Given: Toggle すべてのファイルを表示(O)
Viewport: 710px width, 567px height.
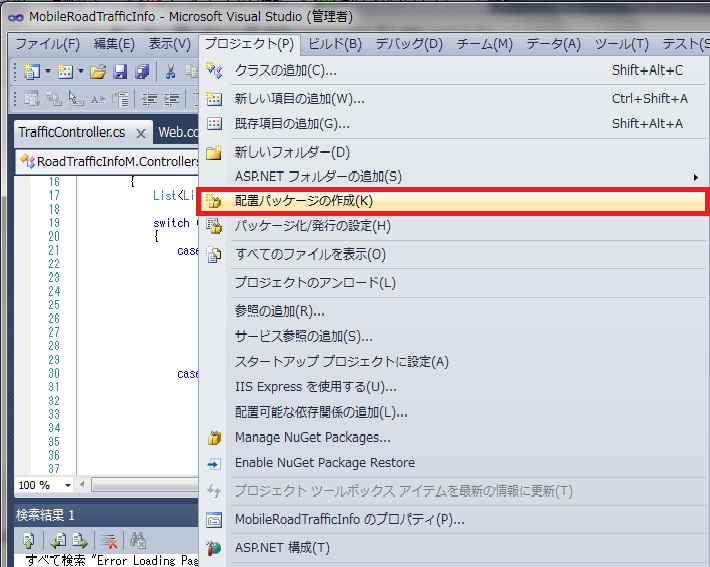Looking at the screenshot, I should [453, 255].
